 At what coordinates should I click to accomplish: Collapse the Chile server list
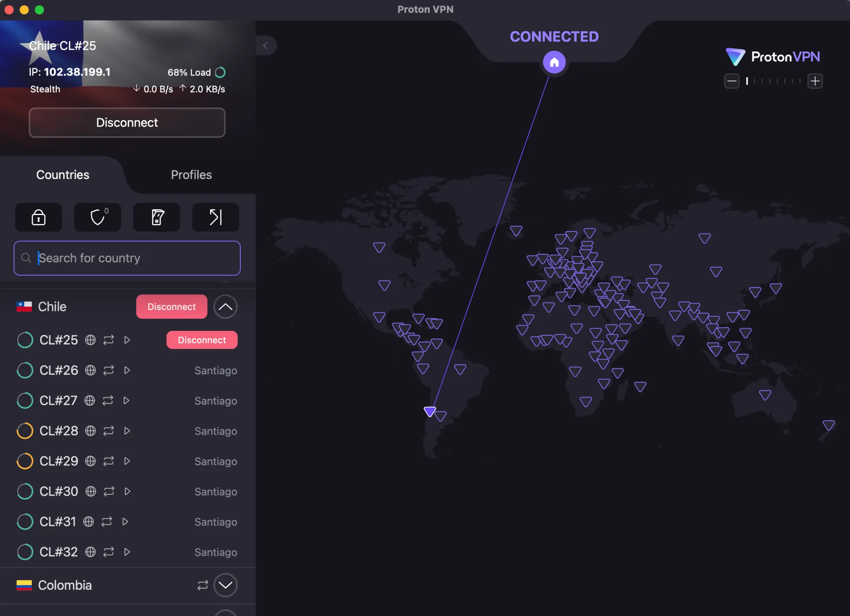click(x=225, y=306)
